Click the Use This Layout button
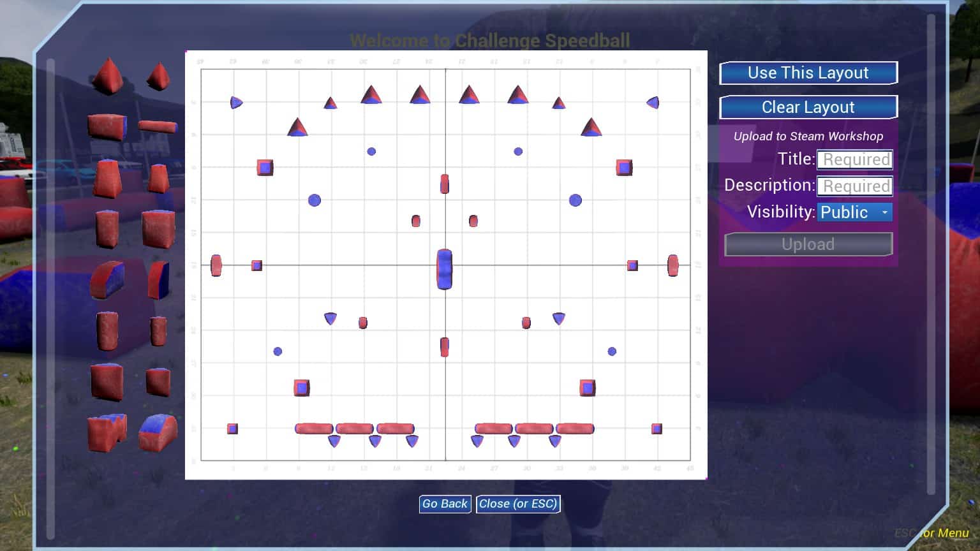Image resolution: width=980 pixels, height=551 pixels. [x=808, y=73]
